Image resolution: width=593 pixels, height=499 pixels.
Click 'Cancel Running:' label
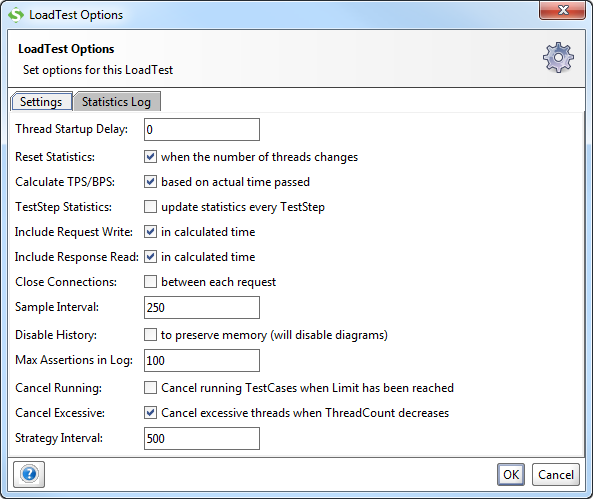point(59,388)
